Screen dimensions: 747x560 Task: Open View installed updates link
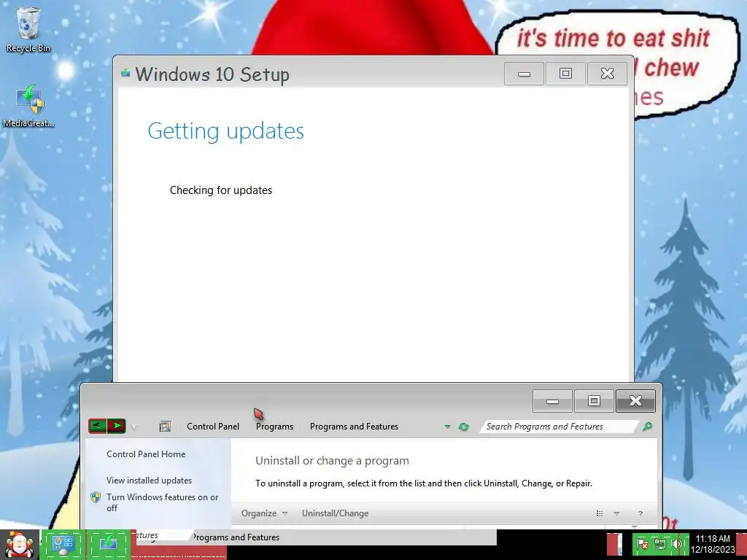tap(149, 481)
